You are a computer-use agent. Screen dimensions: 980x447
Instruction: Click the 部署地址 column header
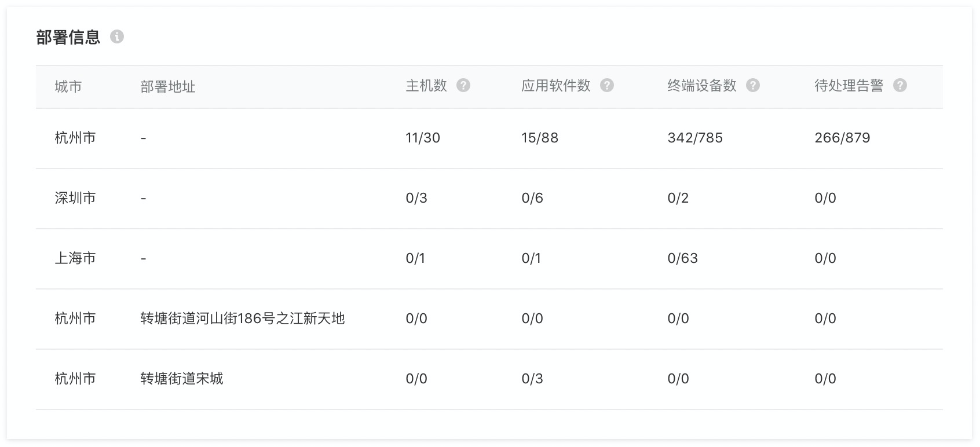click(x=168, y=87)
